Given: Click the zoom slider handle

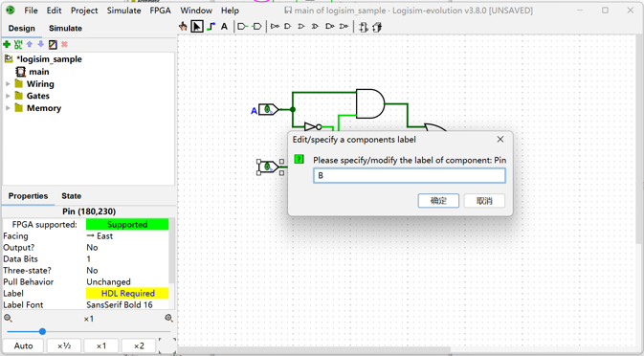Looking at the screenshot, I should tap(42, 331).
